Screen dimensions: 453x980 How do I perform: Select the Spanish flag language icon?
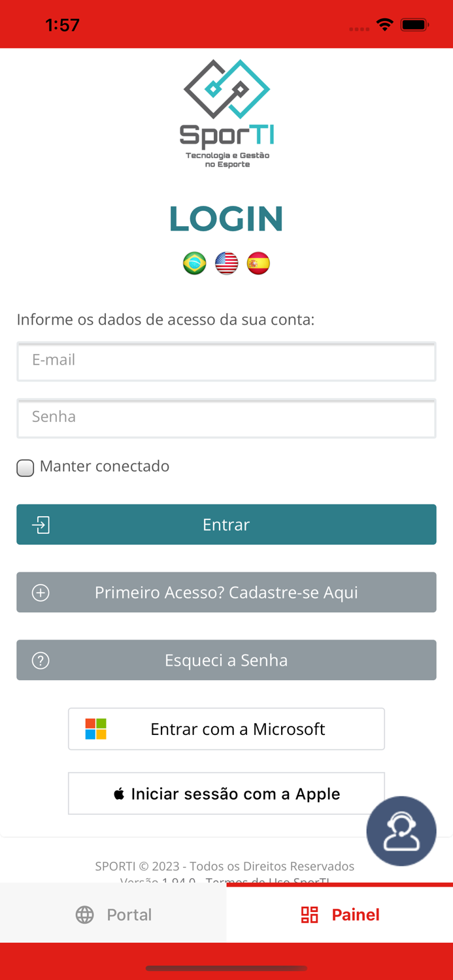coord(258,263)
